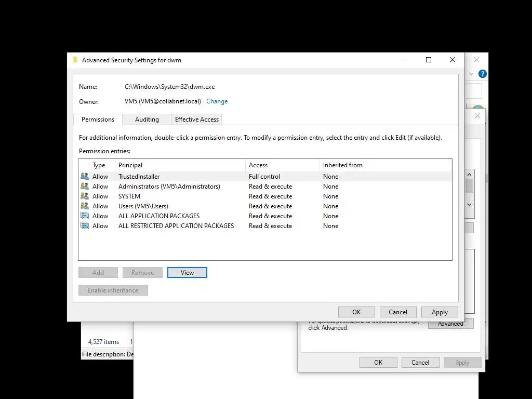Open the Effective Access tab
The height and width of the screenshot is (399, 532).
(x=197, y=119)
